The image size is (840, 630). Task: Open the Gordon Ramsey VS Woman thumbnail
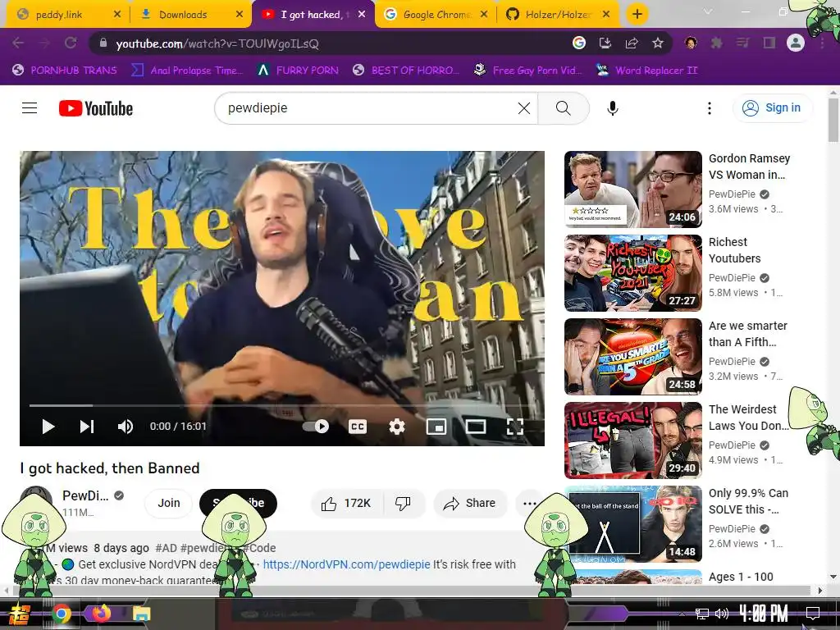tap(633, 189)
